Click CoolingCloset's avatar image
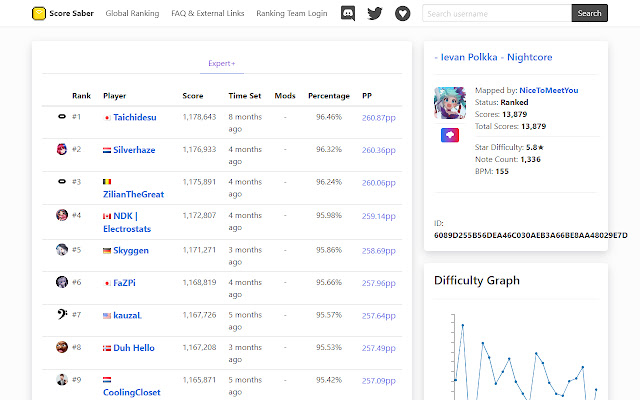 pos(62,380)
